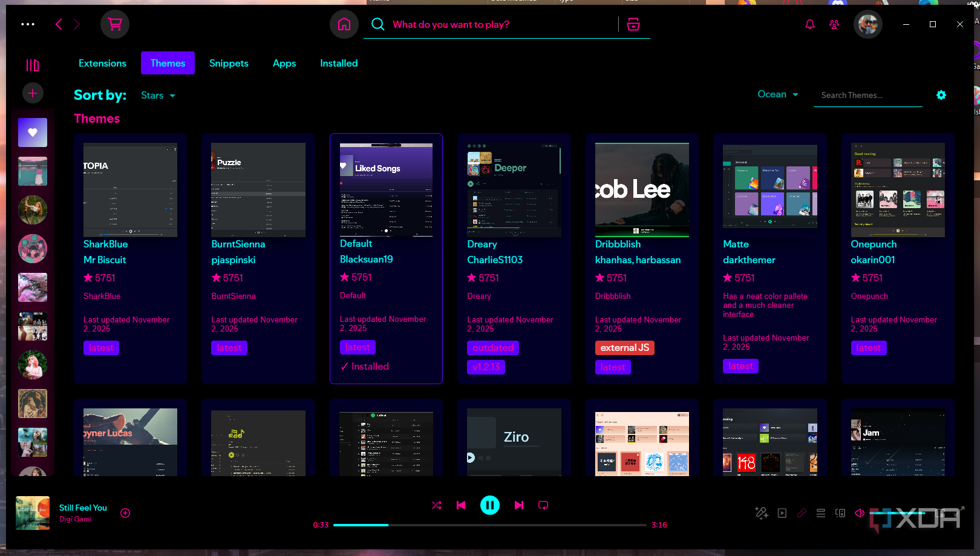Pause the current track
Screen dimensions: 980x556
490,505
